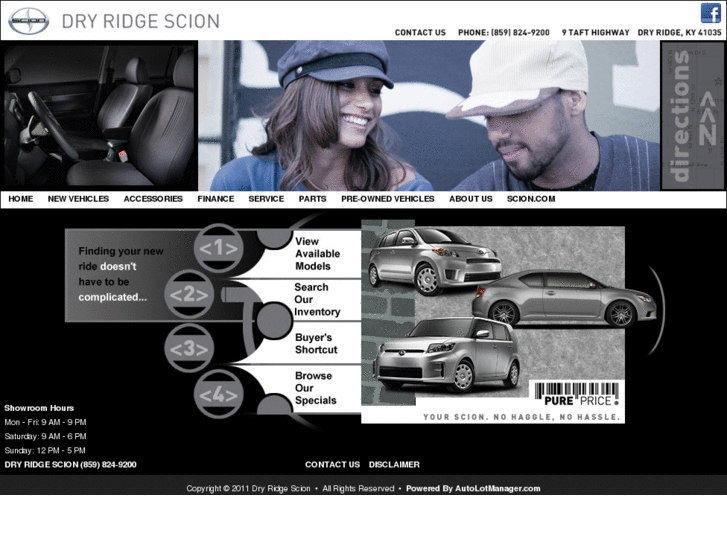Click Sunday: 12 PM - 5 PM text
The height and width of the screenshot is (545, 727).
pos(45,450)
